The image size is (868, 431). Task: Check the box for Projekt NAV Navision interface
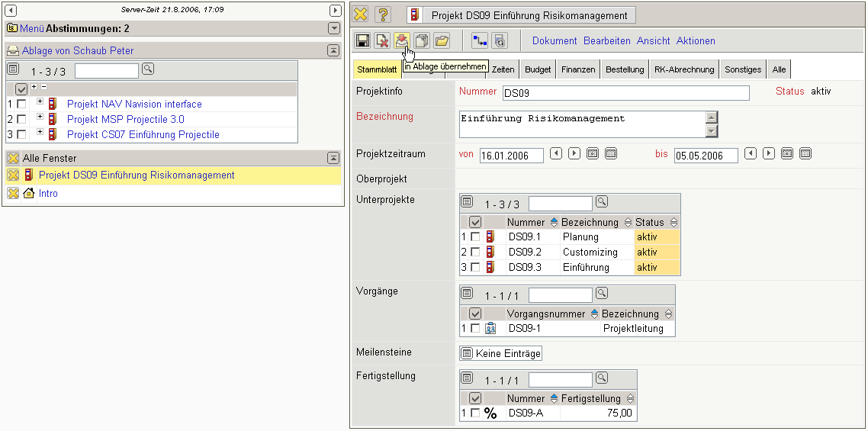(21, 104)
